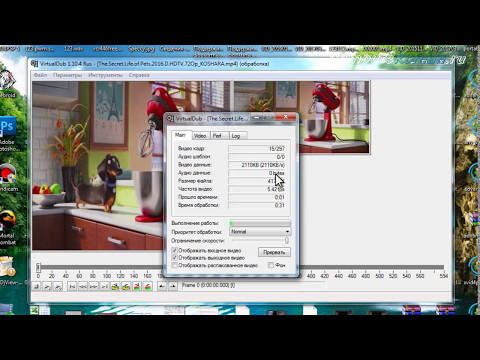Switch to the Video tab

click(x=200, y=136)
